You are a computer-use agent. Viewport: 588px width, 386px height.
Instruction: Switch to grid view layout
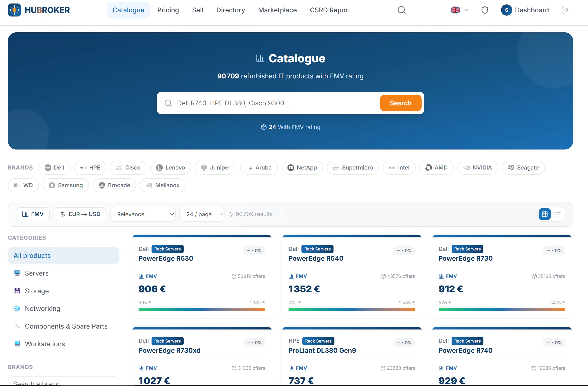pyautogui.click(x=545, y=214)
